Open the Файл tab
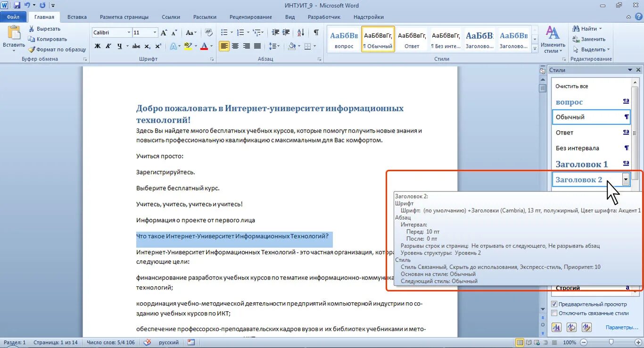This screenshot has width=644, height=348. (x=13, y=17)
